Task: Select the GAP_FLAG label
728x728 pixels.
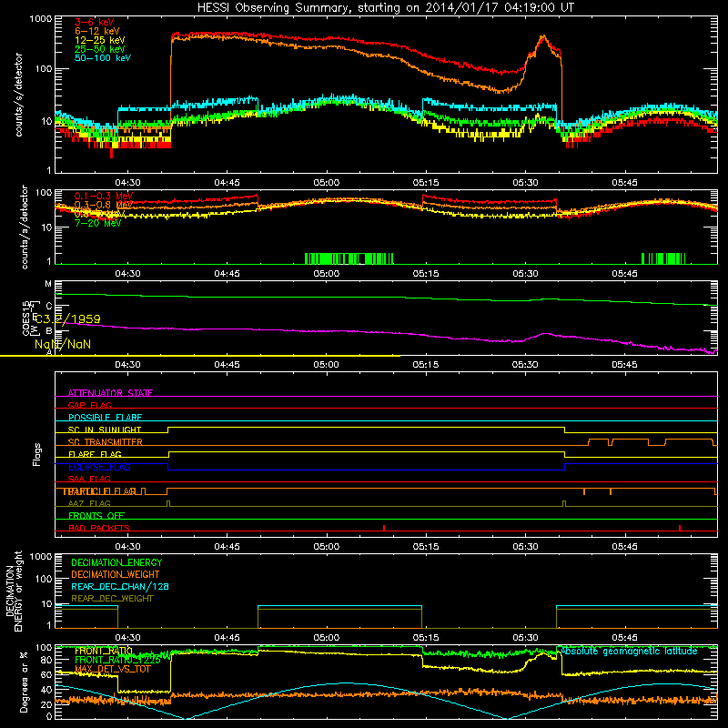Action: [x=89, y=405]
